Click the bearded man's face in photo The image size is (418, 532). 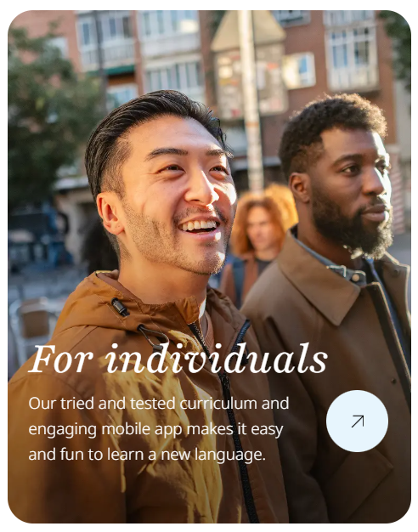pyautogui.click(x=353, y=190)
